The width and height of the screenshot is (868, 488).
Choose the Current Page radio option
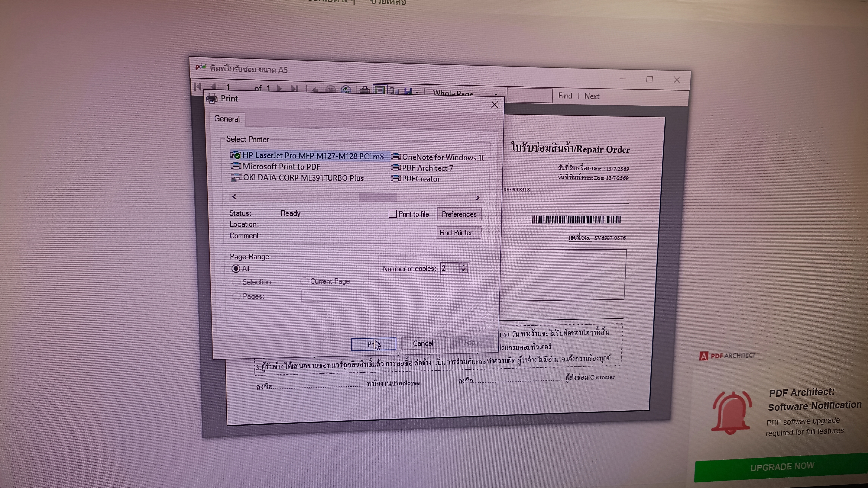point(305,281)
